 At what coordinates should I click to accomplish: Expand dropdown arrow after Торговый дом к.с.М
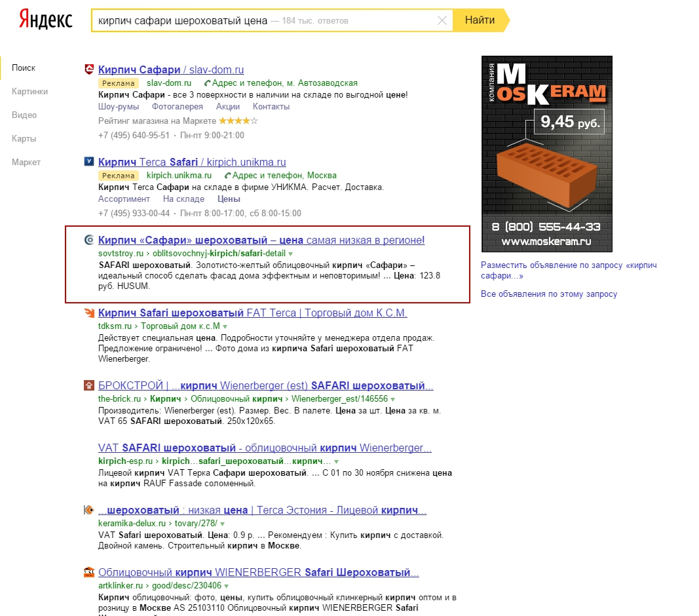click(x=225, y=326)
